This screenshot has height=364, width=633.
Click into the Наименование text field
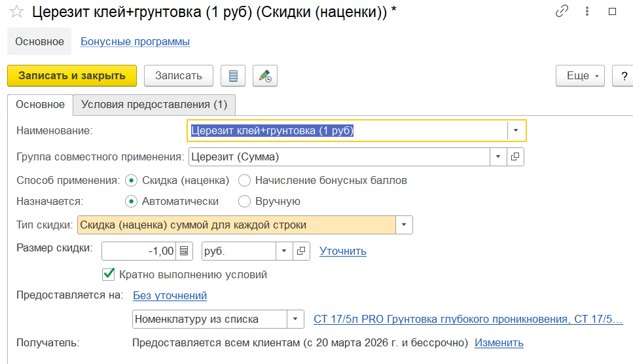coord(347,130)
